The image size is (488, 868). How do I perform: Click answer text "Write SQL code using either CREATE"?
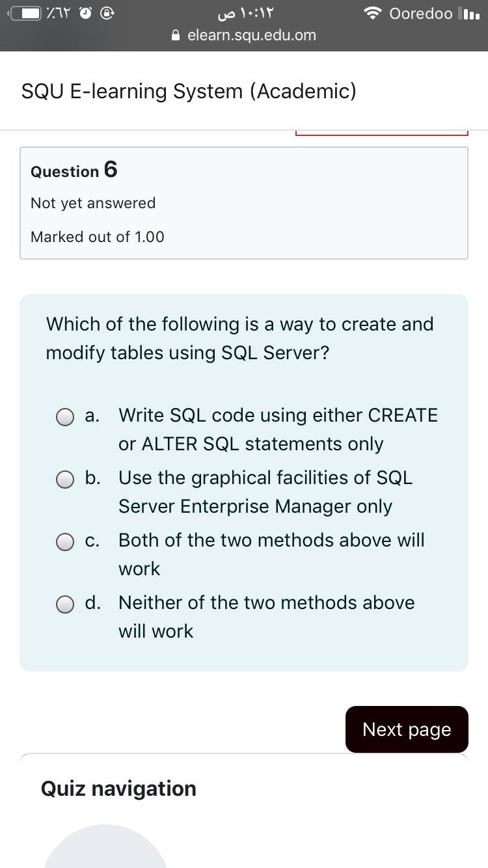(x=278, y=416)
